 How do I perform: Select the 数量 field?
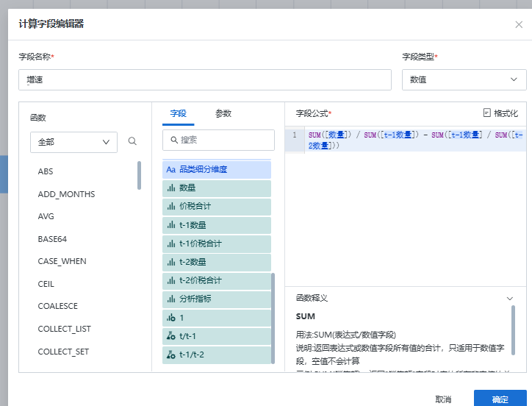(x=217, y=188)
